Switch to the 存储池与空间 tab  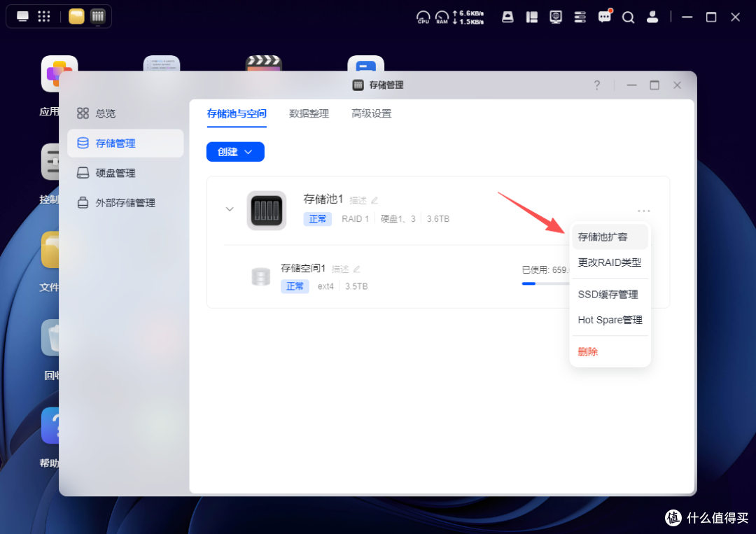pyautogui.click(x=237, y=114)
